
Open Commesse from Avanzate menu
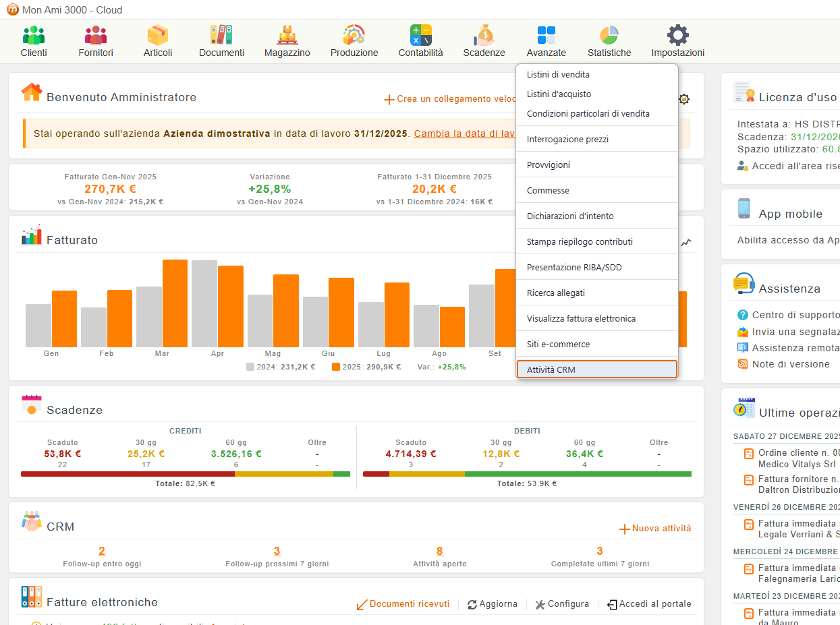coord(597,191)
